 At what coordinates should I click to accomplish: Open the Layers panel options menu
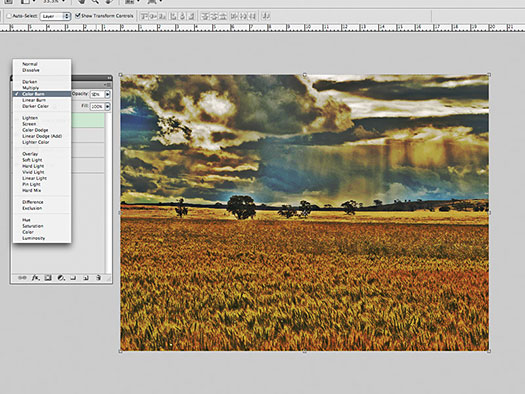coord(108,85)
